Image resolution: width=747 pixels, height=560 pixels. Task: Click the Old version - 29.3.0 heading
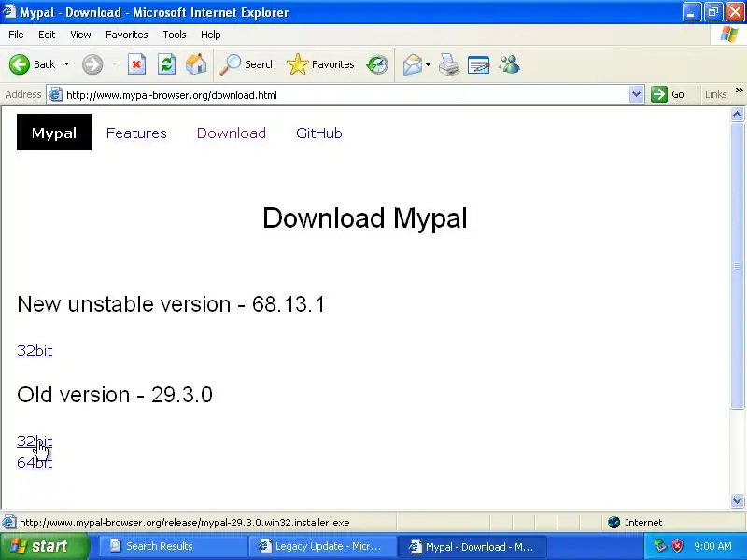point(114,394)
